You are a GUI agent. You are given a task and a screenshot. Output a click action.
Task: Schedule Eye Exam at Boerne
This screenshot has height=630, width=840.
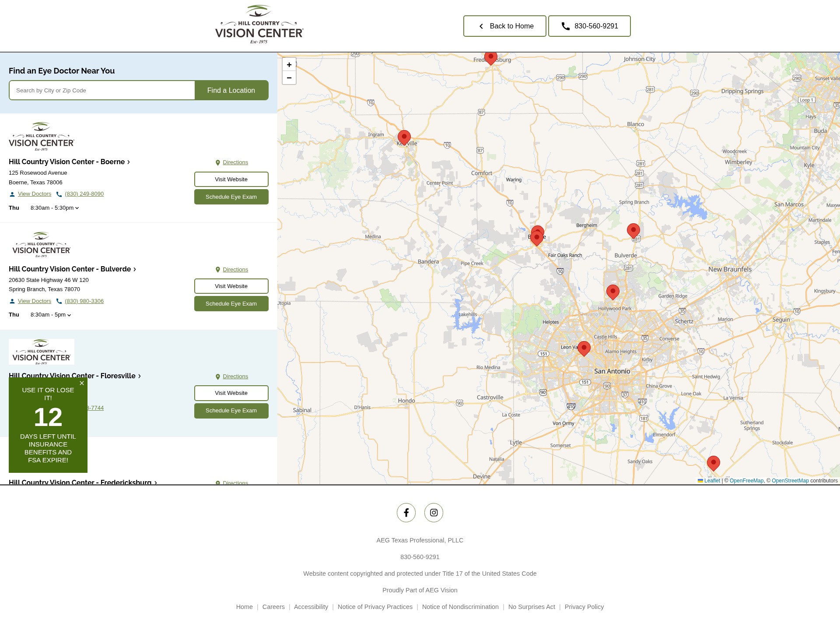[x=231, y=197]
